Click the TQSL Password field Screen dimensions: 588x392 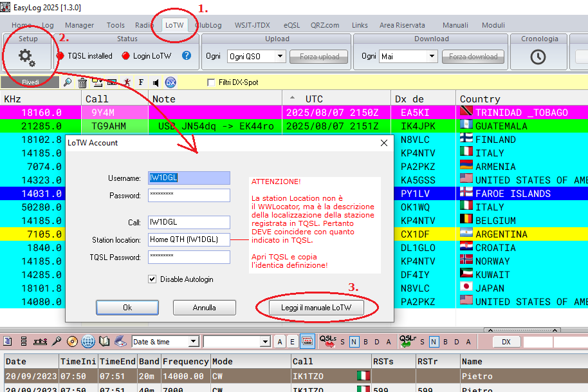click(189, 257)
